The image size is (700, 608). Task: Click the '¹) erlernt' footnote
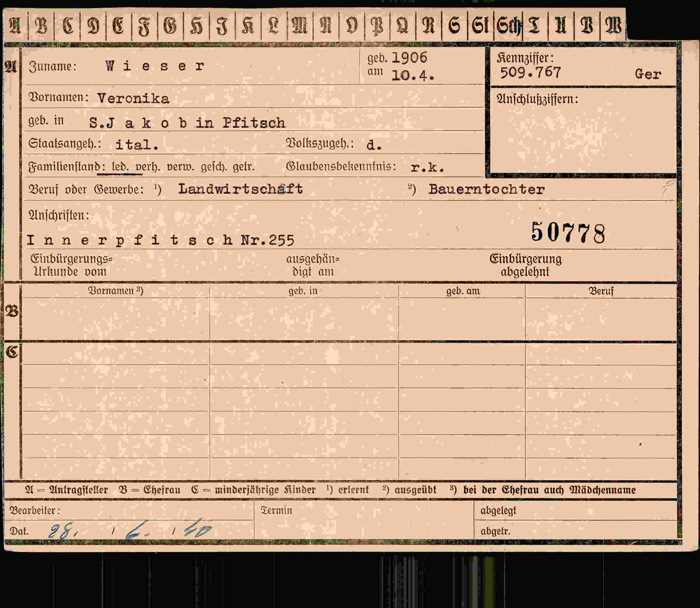point(347,490)
